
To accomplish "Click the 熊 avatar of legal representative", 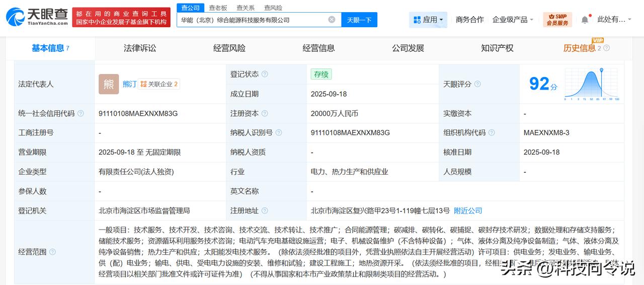I will (109, 84).
